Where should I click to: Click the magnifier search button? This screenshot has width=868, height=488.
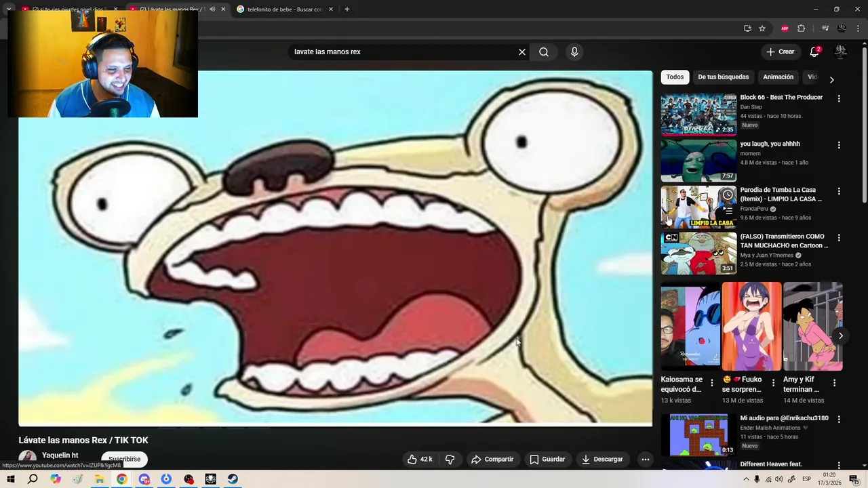(544, 52)
